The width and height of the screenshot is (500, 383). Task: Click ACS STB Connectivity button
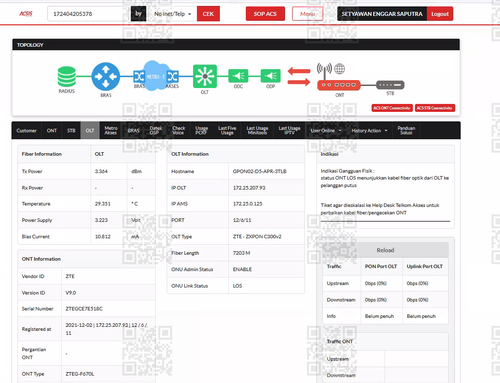(435, 108)
